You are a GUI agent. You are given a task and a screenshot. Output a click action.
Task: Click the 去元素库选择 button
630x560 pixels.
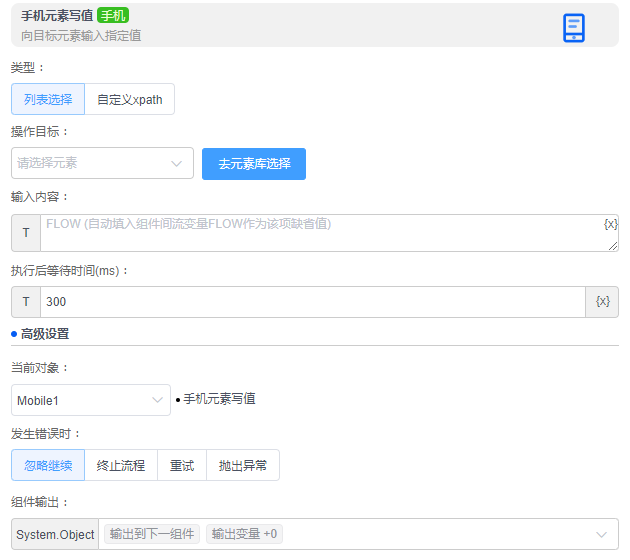tap(254, 163)
